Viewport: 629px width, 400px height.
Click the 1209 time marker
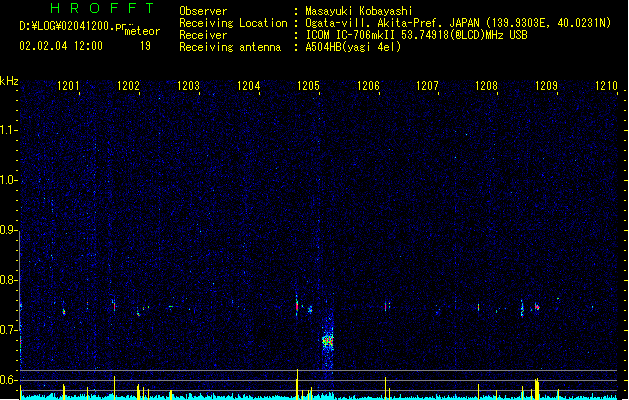click(546, 85)
